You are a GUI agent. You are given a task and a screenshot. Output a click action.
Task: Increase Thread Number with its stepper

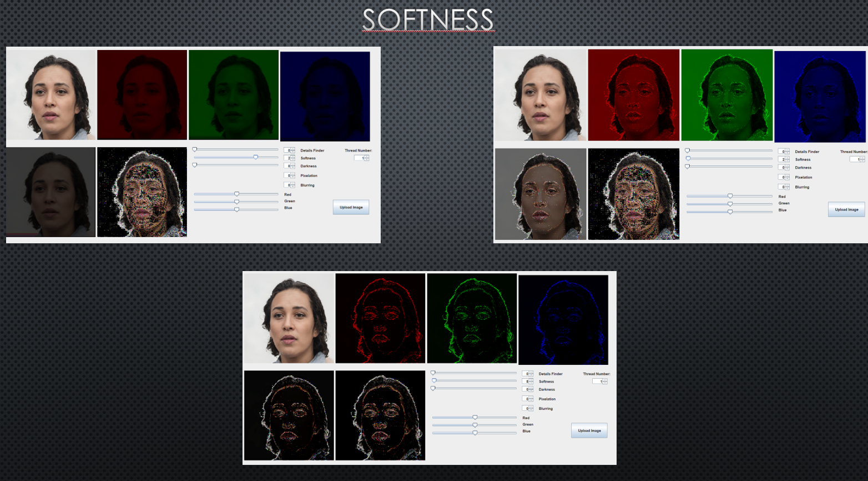tap(605, 380)
